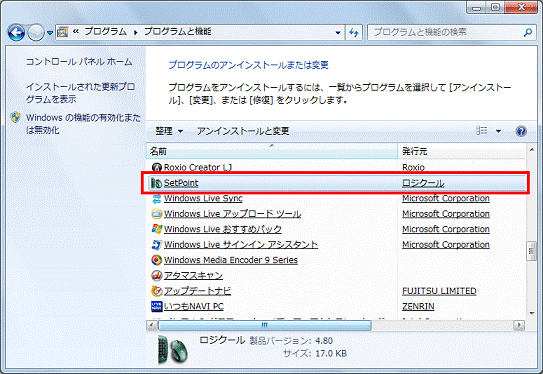Open インストールされた更新プログラムを表示 link
This screenshot has height=374, width=543.
coord(80,93)
